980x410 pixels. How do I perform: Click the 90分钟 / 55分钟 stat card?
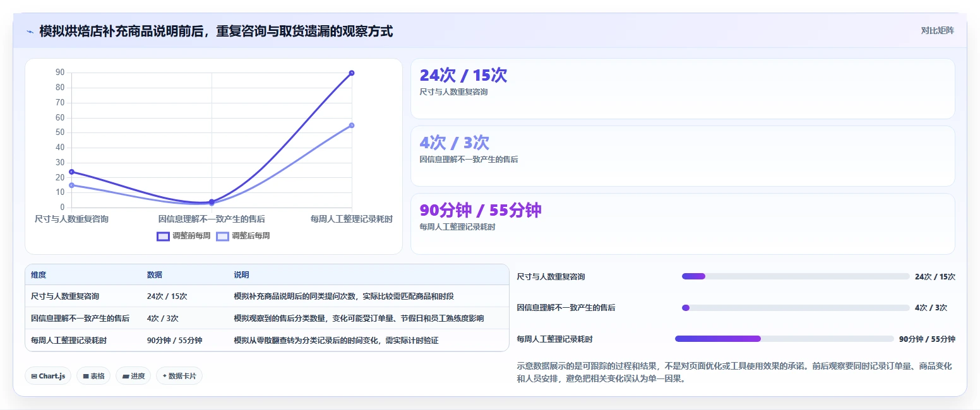coord(683,223)
